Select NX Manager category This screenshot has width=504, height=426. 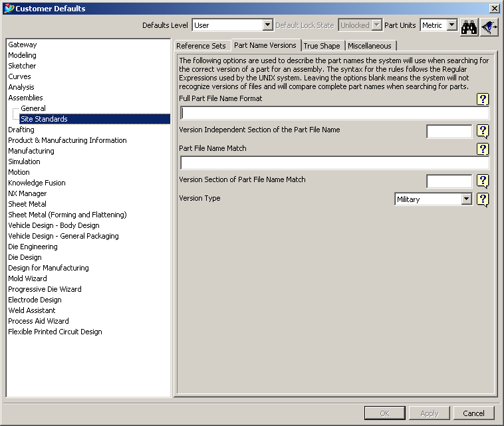click(27, 193)
